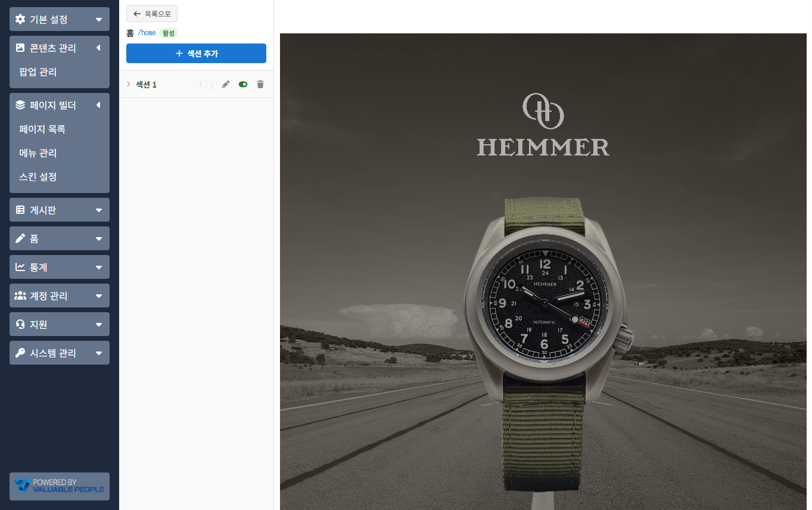Expand the 게시판 menu
Image resolution: width=812 pixels, height=510 pixels.
tap(60, 210)
